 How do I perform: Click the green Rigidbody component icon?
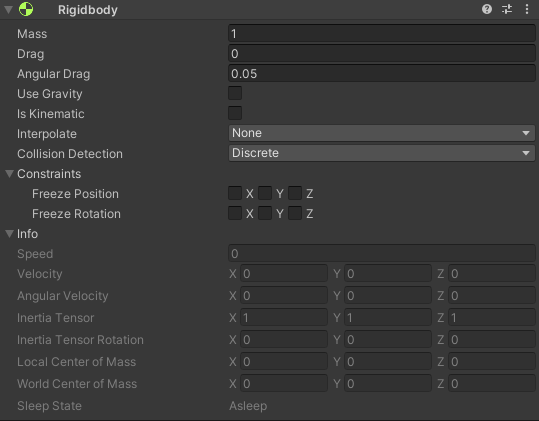click(x=26, y=9)
